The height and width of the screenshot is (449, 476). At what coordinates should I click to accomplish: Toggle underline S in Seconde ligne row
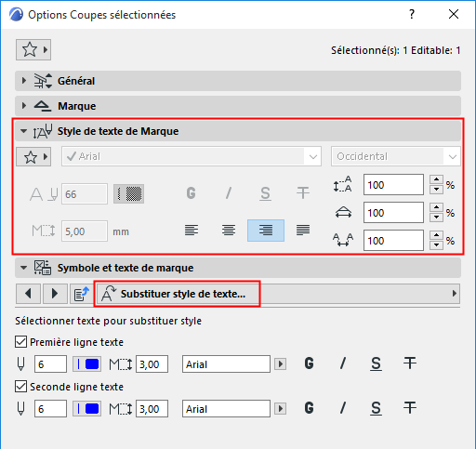pos(376,408)
